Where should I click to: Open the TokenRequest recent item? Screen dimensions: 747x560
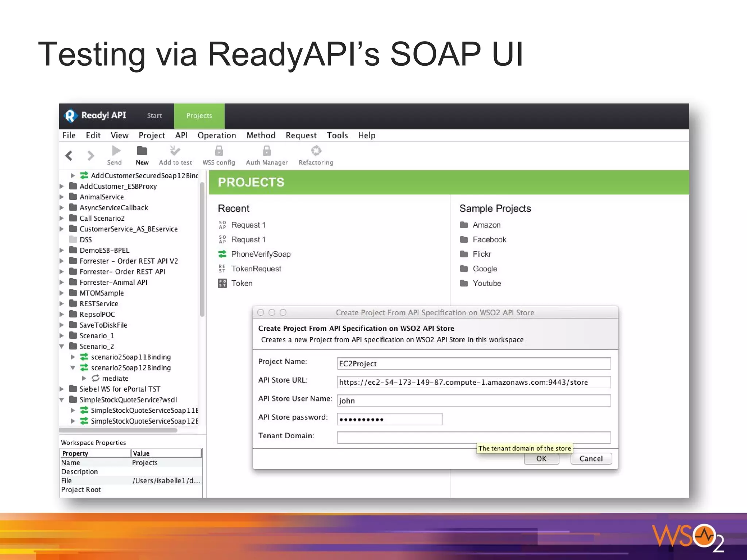(x=256, y=269)
